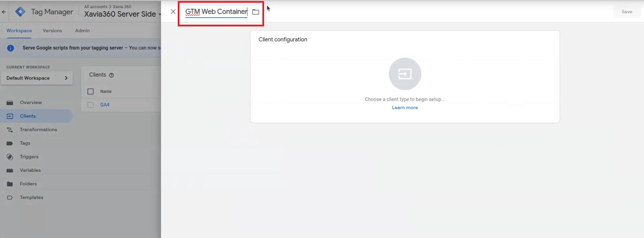Screen dimensions: 644x238
Task: Click the info icon in banner
Action: [x=10, y=48]
